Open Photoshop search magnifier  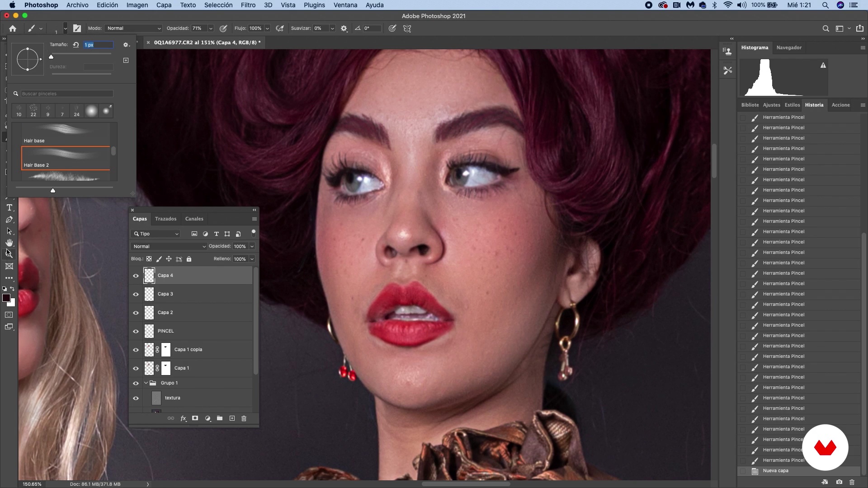[826, 28]
